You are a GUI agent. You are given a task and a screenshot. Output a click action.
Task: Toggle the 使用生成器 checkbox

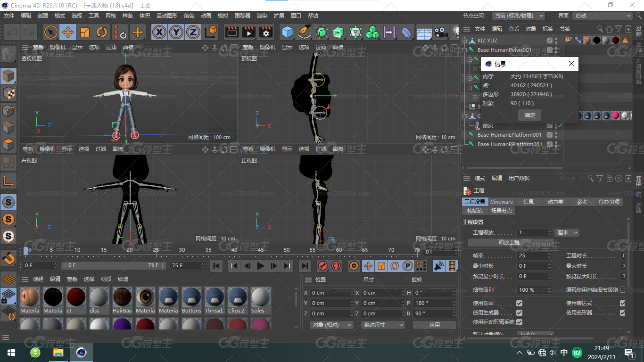coord(519,313)
